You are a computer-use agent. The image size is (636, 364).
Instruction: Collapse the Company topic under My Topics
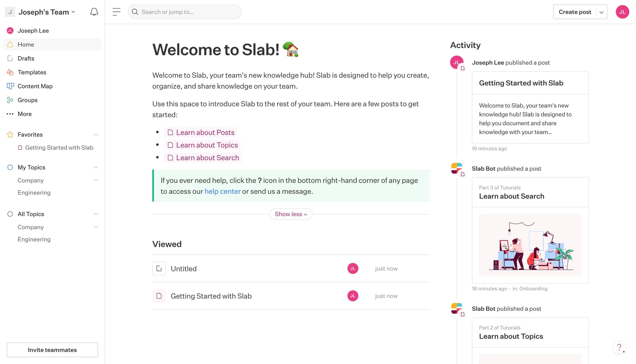(96, 180)
